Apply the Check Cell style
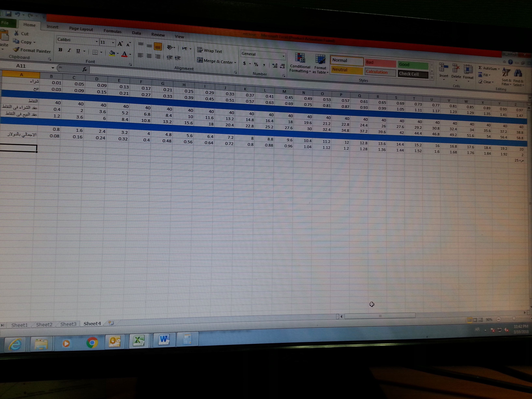The width and height of the screenshot is (532, 399). [413, 74]
